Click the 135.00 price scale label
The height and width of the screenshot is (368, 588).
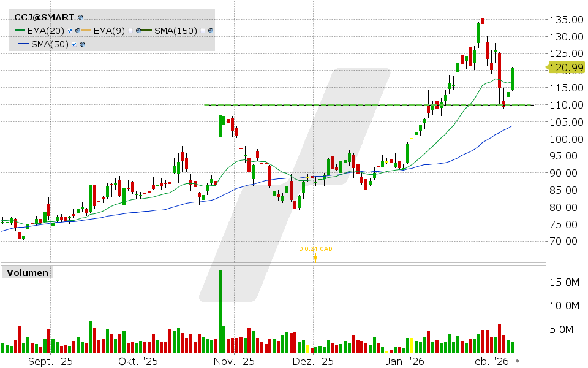pyautogui.click(x=567, y=20)
